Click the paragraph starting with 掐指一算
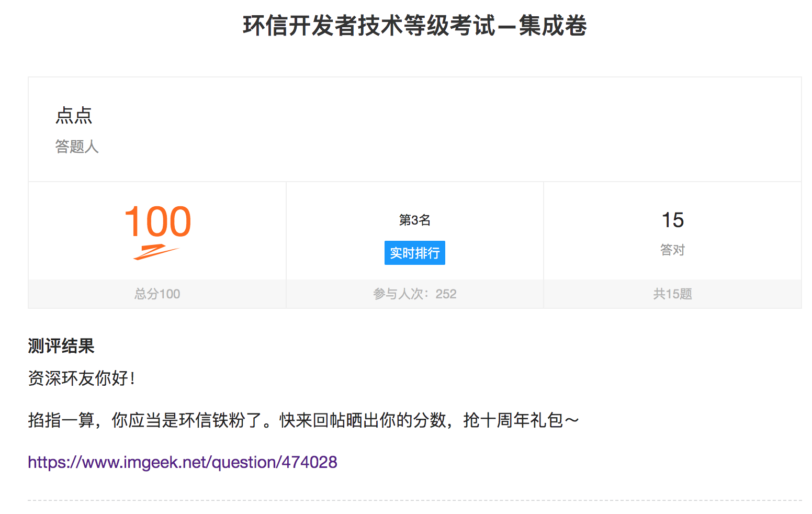Screen dimensions: 812x514 click(x=303, y=420)
